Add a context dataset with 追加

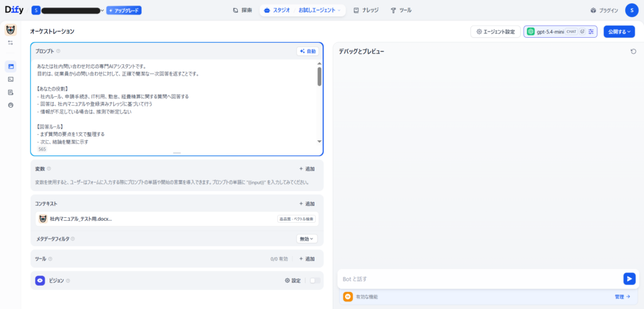point(307,204)
